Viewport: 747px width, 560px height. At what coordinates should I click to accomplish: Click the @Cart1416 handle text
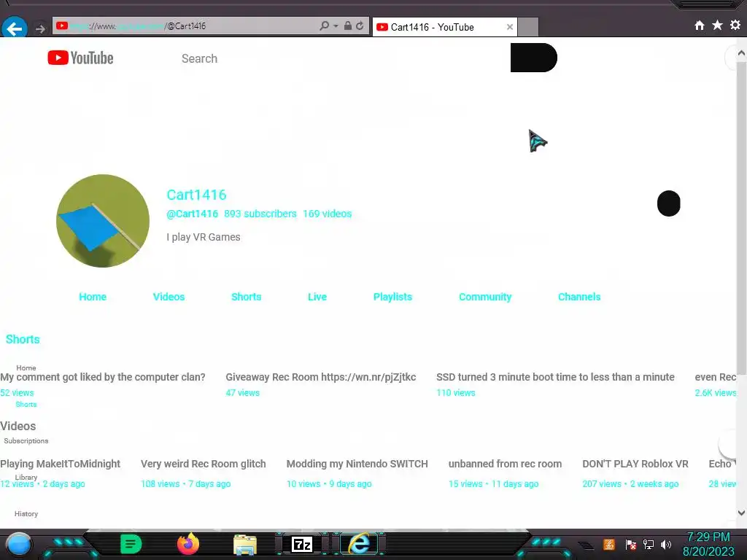pyautogui.click(x=192, y=214)
